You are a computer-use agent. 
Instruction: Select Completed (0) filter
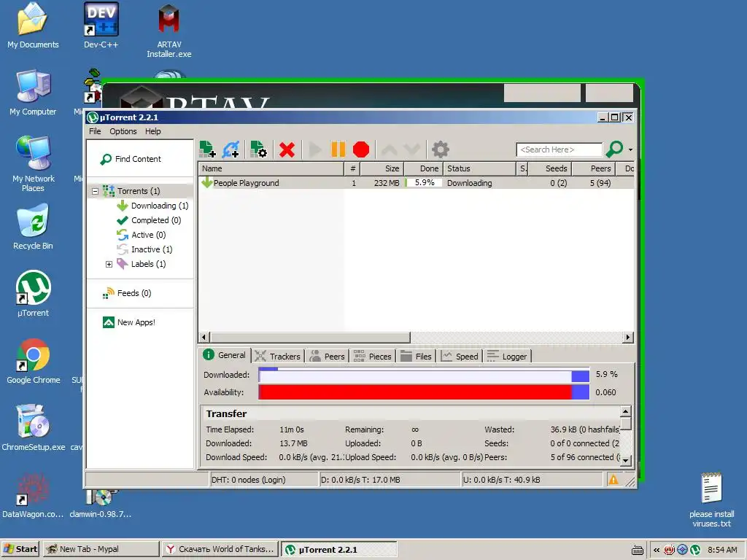coord(156,220)
